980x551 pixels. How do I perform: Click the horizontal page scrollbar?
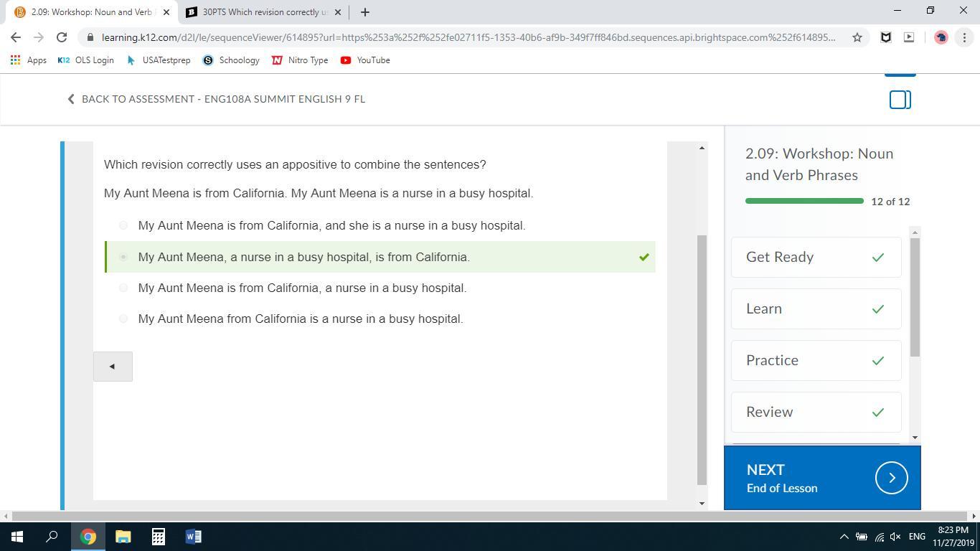click(x=490, y=516)
